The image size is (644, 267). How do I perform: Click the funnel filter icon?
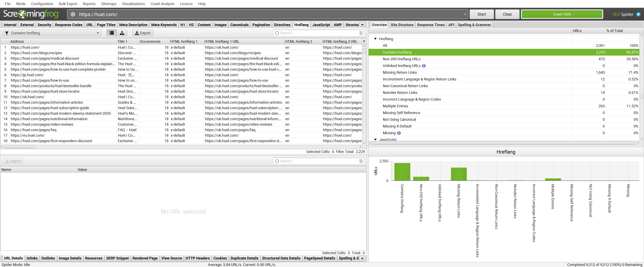[7, 33]
